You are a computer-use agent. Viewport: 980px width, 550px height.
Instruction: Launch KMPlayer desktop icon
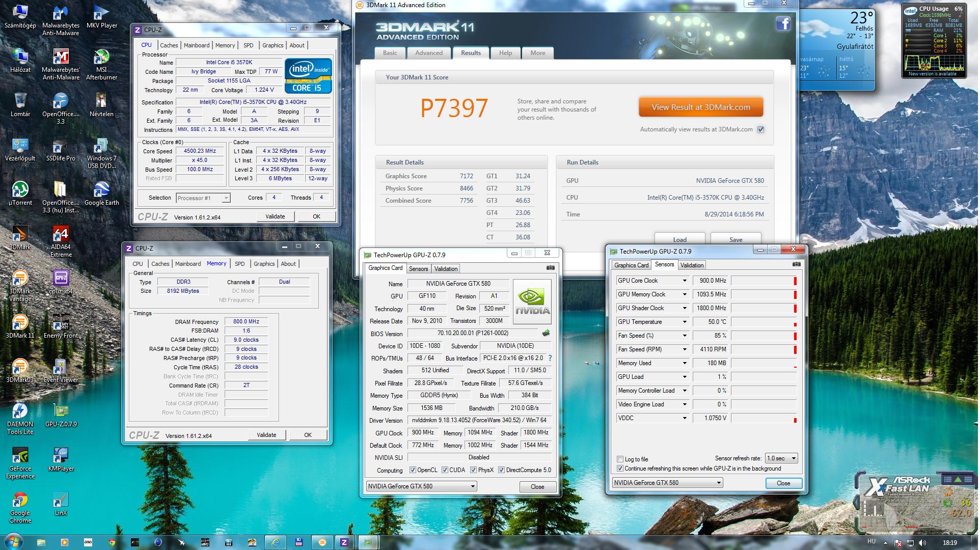(x=61, y=459)
